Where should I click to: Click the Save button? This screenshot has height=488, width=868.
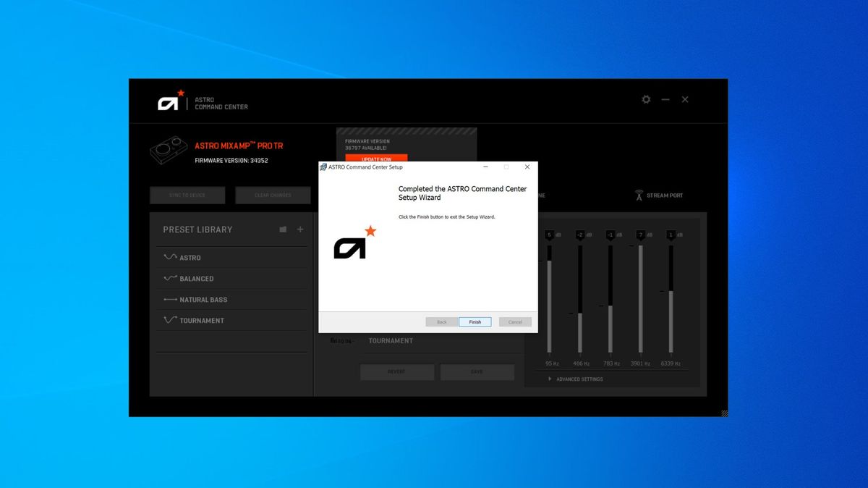click(477, 372)
